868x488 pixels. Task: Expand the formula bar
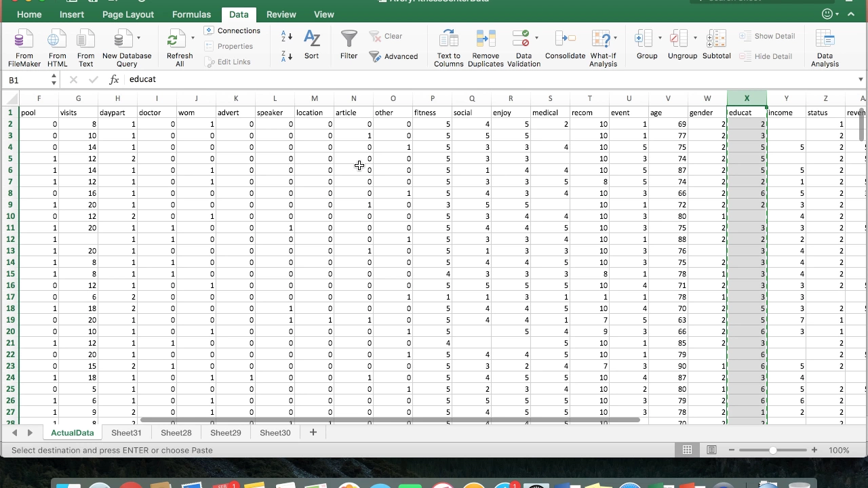[861, 80]
